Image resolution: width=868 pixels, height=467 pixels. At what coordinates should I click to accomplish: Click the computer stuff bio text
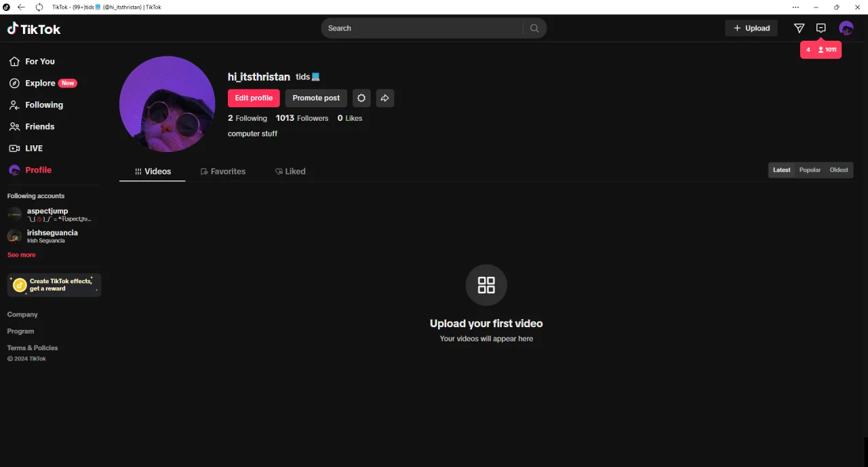tap(252, 134)
